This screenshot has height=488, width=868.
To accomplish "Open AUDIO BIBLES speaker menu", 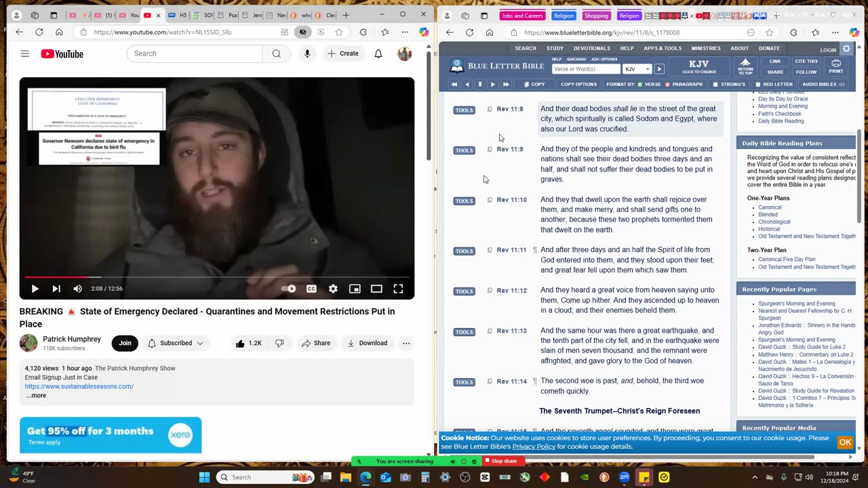I will click(823, 85).
